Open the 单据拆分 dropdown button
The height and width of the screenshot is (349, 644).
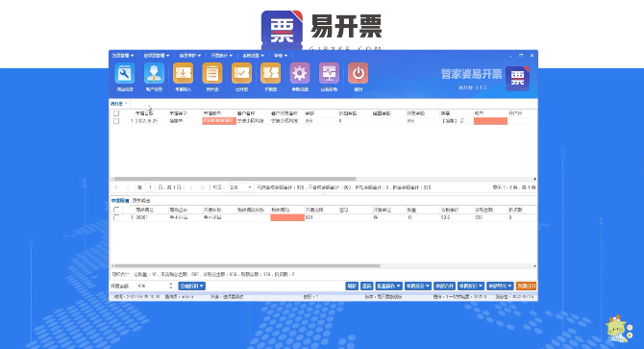[x=418, y=286]
